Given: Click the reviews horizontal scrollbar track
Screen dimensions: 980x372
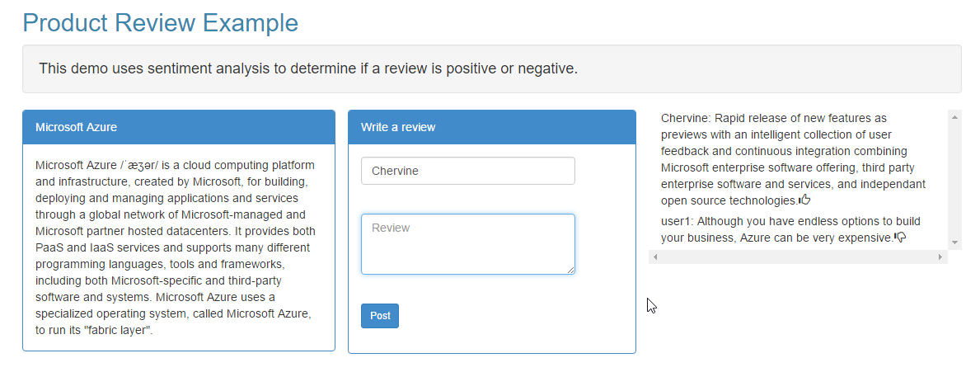Looking at the screenshot, I should 798,257.
